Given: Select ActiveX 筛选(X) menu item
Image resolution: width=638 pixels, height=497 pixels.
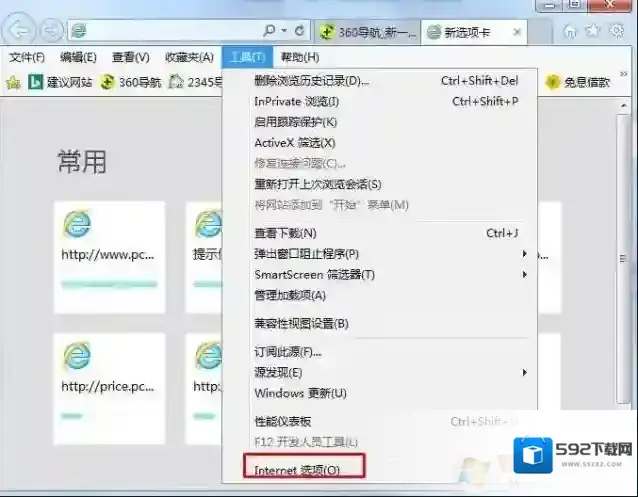Looking at the screenshot, I should pos(380,143).
